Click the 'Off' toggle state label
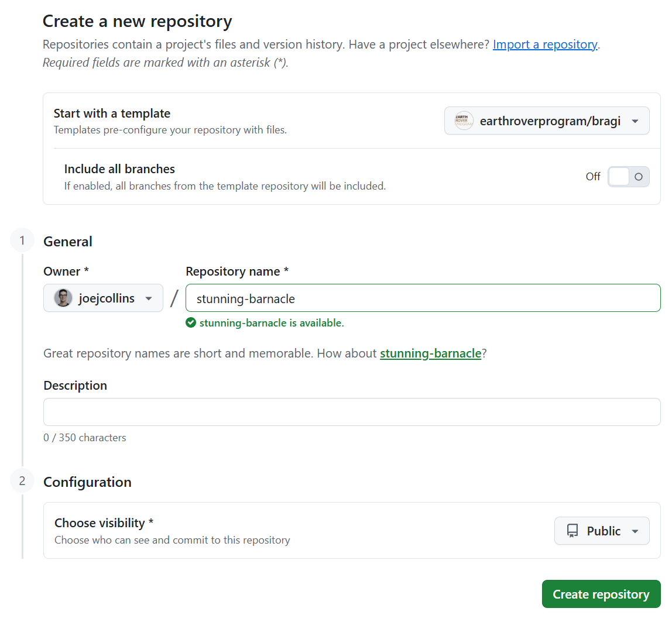 click(593, 177)
